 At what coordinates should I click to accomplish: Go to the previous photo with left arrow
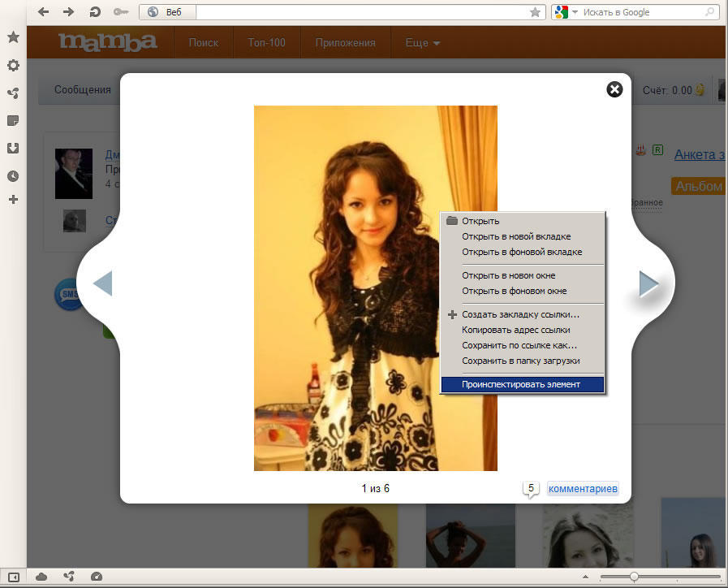click(103, 283)
